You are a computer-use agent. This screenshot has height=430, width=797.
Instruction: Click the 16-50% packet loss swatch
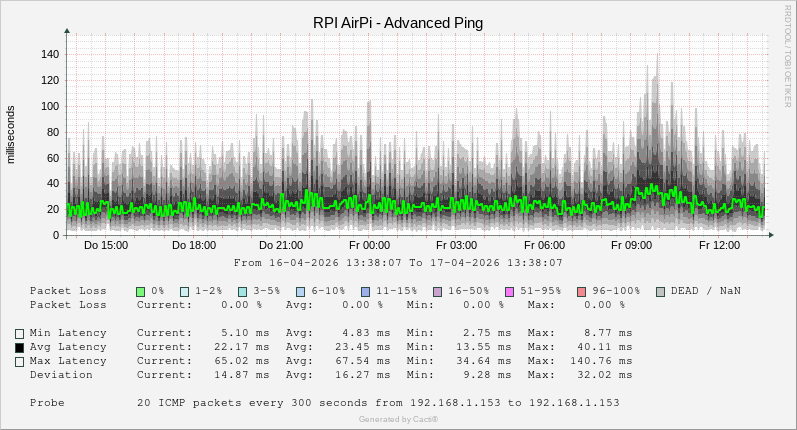pyautogui.click(x=437, y=291)
